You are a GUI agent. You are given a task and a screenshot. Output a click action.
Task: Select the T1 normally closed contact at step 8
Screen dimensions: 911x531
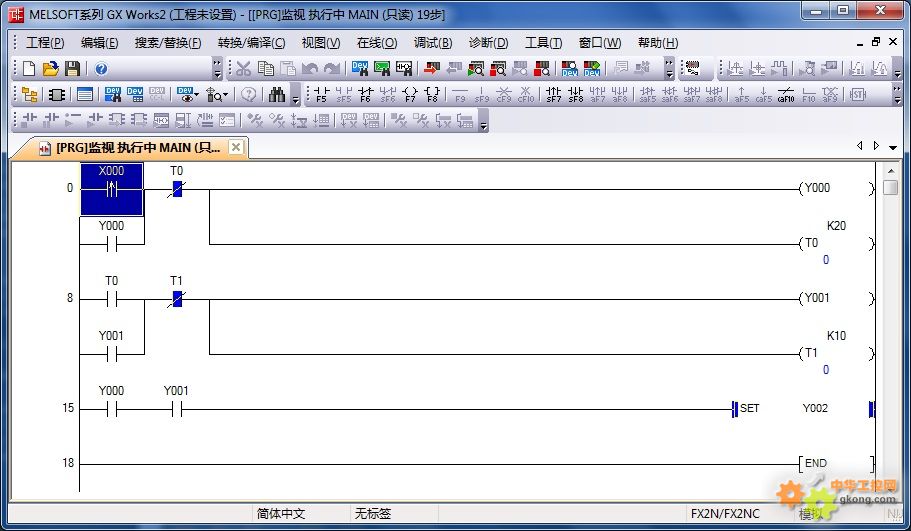[x=177, y=299]
